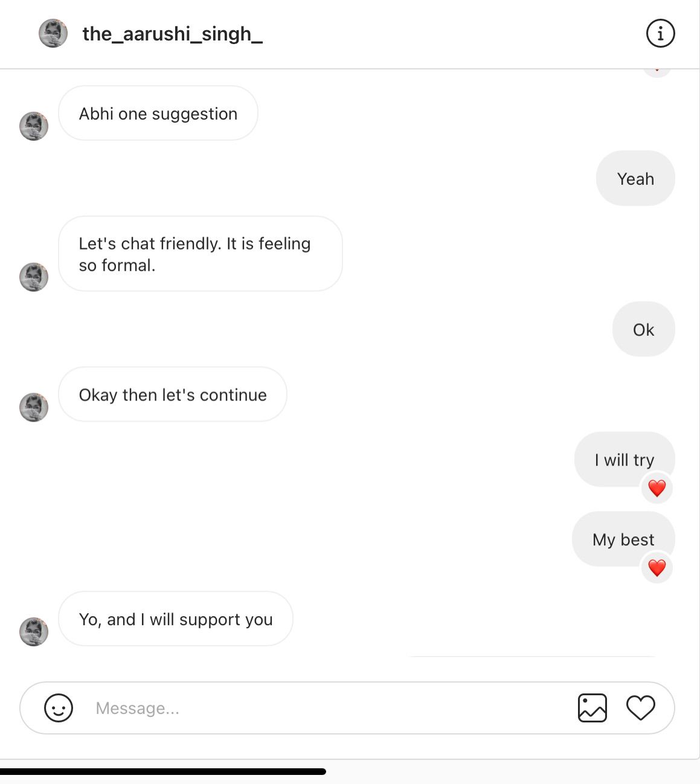The width and height of the screenshot is (700, 784).
Task: Click the "My best" message bubble
Action: 623,539
